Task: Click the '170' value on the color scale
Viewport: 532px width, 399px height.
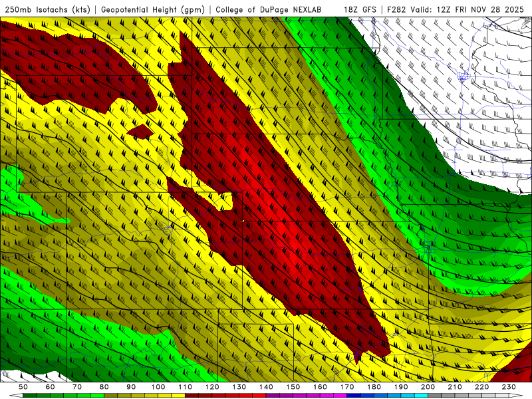Action: click(x=347, y=387)
